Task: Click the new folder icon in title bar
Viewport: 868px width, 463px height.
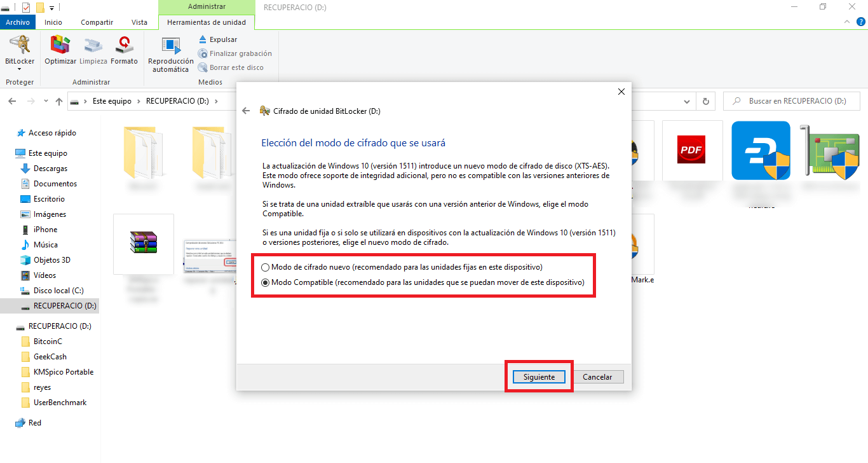Action: click(x=40, y=8)
